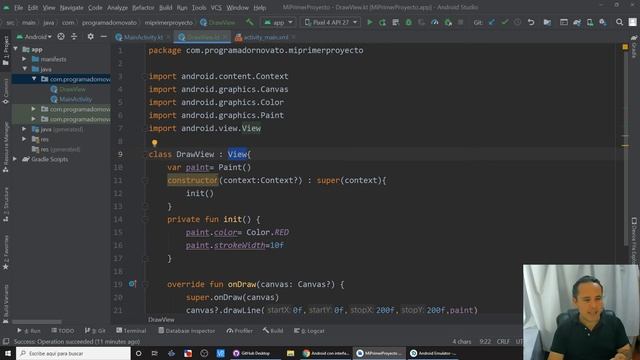Click the Attach Debugger to Android Process icon
The image size is (640, 360).
pyautogui.click(x=448, y=22)
